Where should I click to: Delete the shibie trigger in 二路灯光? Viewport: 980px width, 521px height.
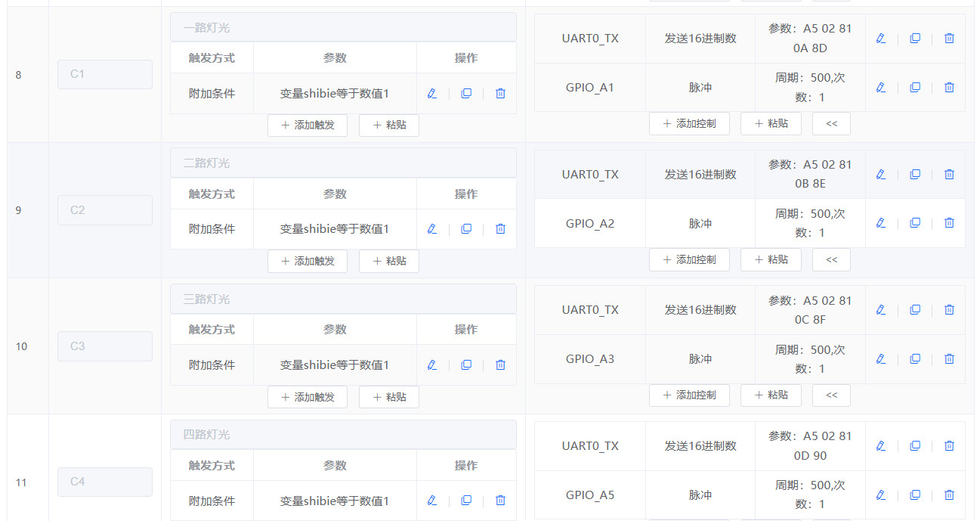tap(499, 228)
